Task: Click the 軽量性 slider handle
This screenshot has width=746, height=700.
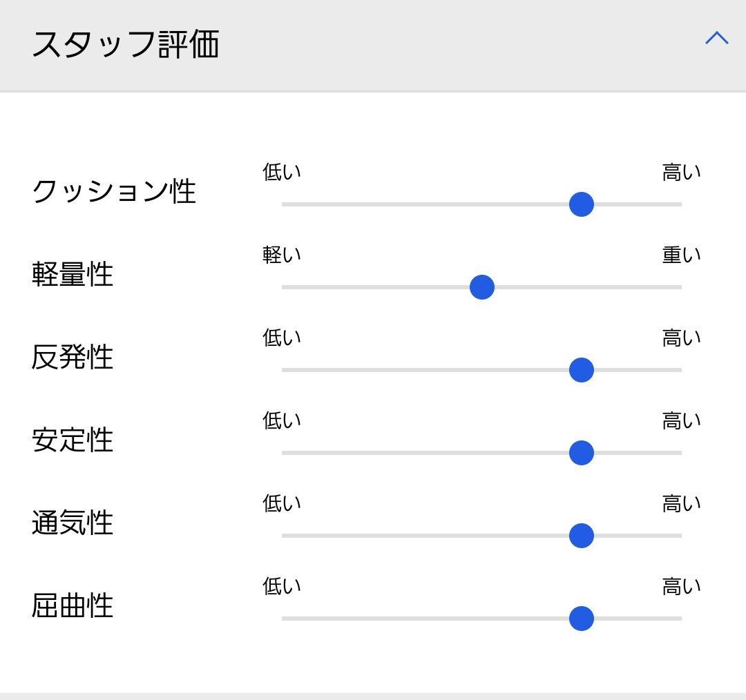Action: (481, 287)
